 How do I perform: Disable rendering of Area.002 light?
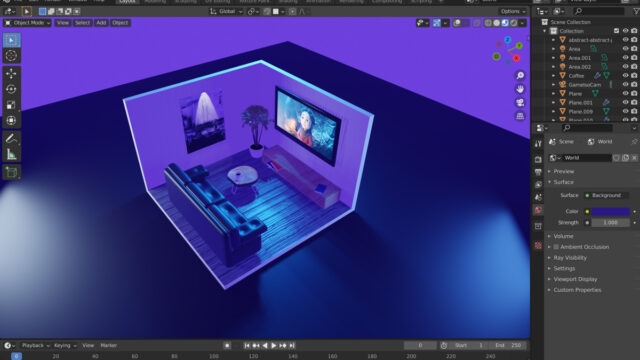pyautogui.click(x=634, y=67)
